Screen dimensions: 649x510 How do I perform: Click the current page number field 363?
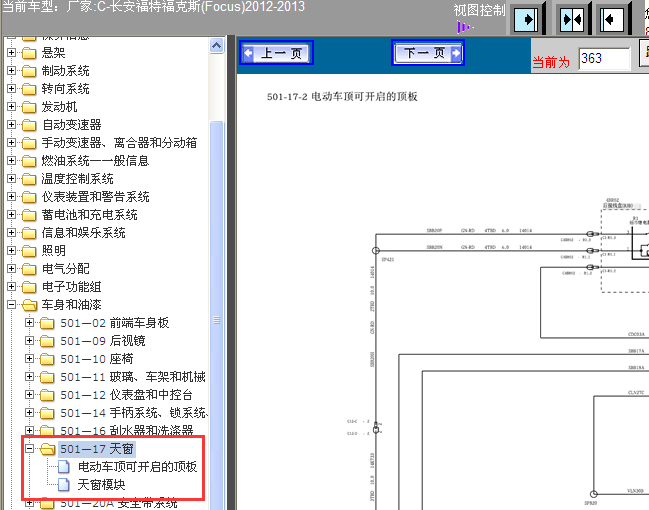(x=604, y=59)
